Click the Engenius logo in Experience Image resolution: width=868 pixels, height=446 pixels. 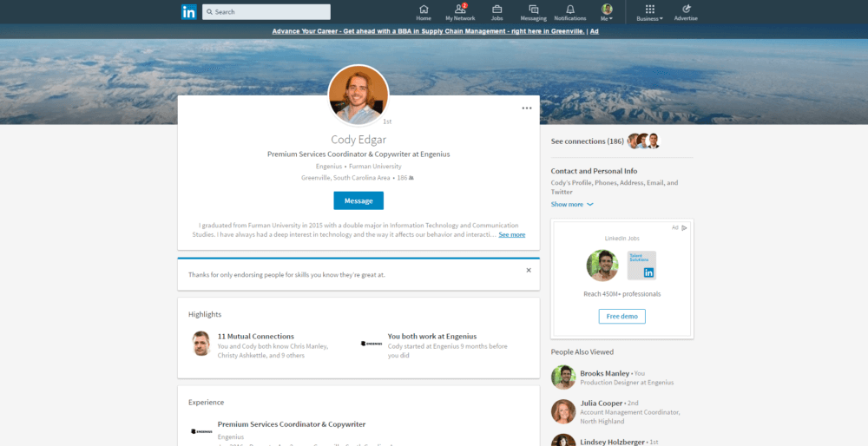(201, 431)
